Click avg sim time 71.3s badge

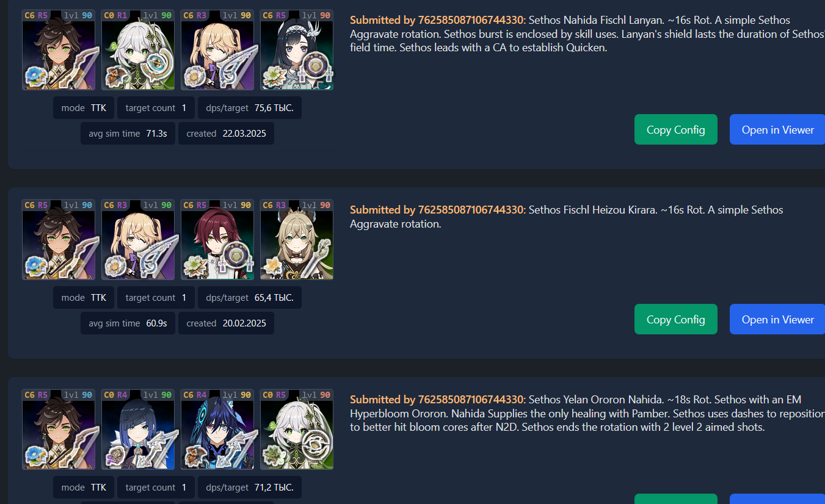(x=128, y=134)
